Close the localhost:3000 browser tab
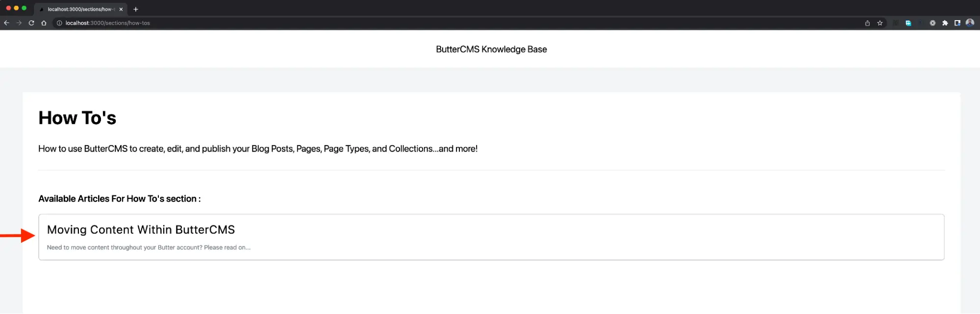This screenshot has width=980, height=314. point(121,9)
